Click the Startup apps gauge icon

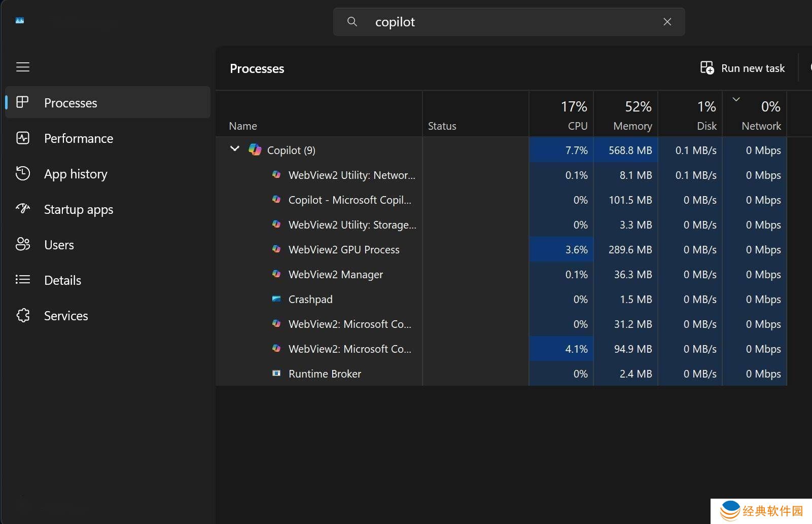23,209
